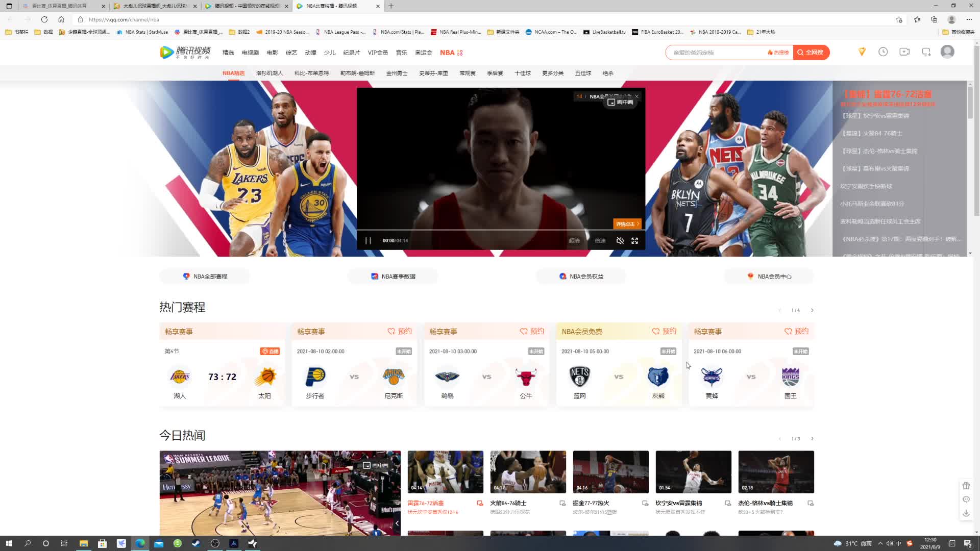This screenshot has width=980, height=551.
Task: Unmute the video player sound
Action: coord(620,241)
